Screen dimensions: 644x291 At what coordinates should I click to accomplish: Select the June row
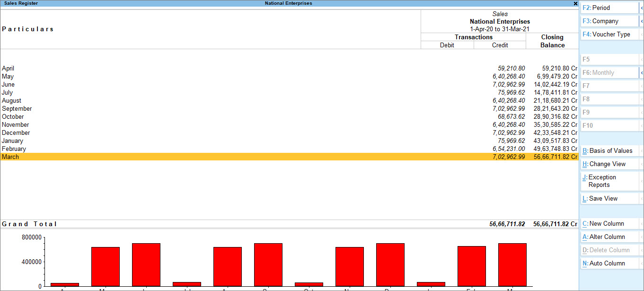pyautogui.click(x=289, y=85)
